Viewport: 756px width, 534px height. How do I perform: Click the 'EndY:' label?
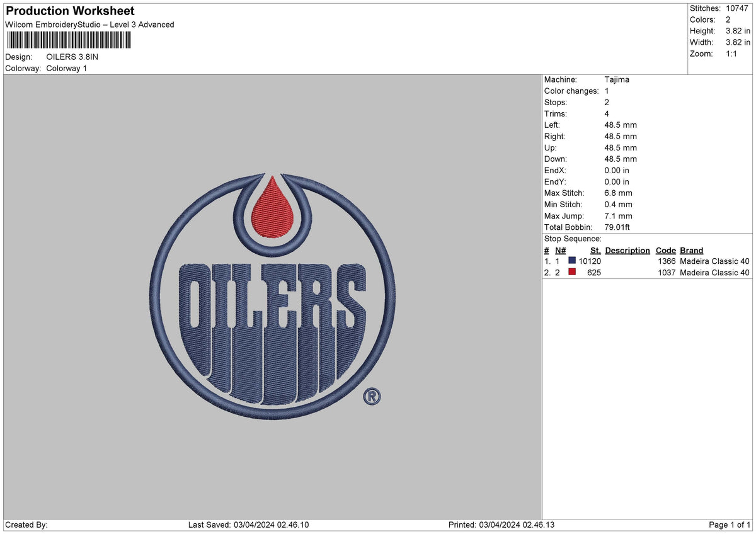[x=556, y=181]
